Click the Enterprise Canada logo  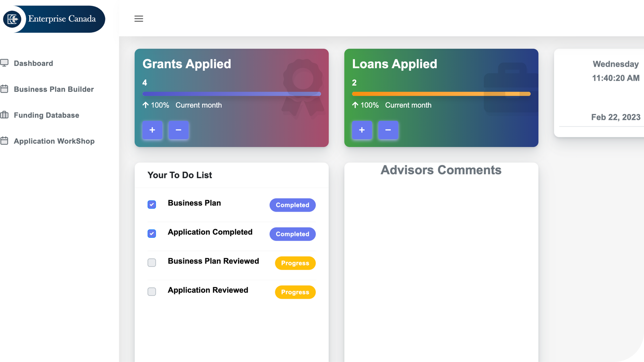54,19
